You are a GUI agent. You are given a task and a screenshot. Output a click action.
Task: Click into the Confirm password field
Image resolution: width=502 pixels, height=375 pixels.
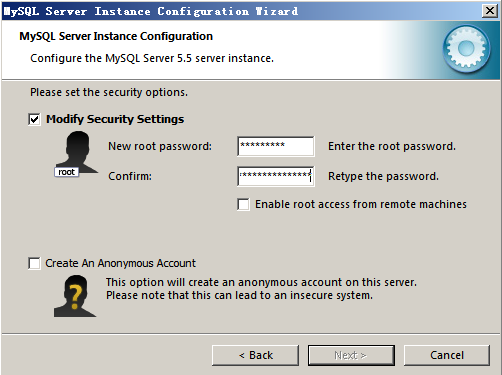pos(276,176)
